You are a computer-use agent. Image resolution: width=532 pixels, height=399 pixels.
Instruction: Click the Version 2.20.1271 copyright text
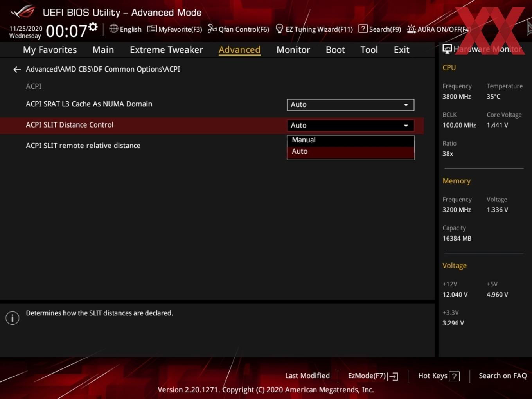[266, 390]
